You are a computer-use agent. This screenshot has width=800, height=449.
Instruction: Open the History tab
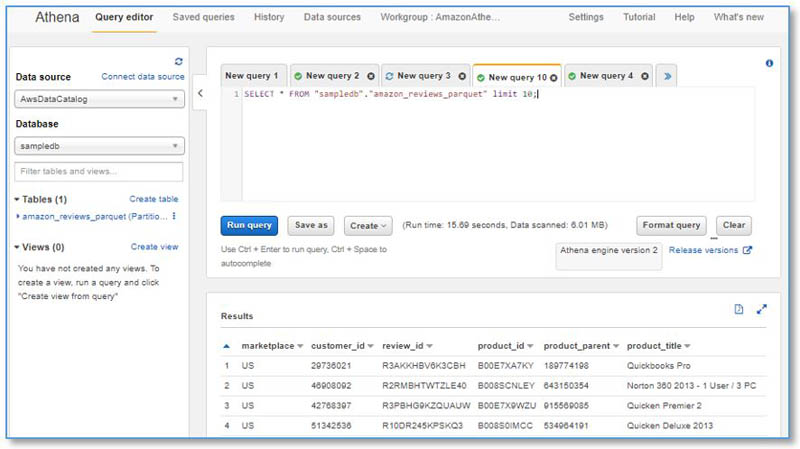(x=269, y=17)
